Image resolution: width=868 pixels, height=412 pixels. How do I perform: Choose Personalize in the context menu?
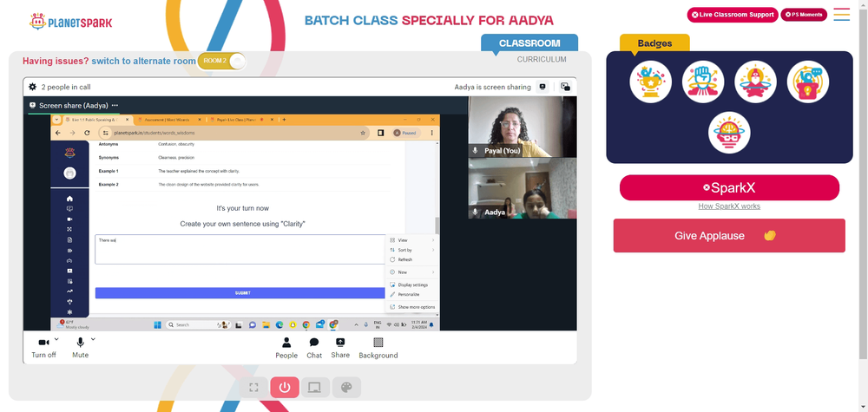click(411, 295)
